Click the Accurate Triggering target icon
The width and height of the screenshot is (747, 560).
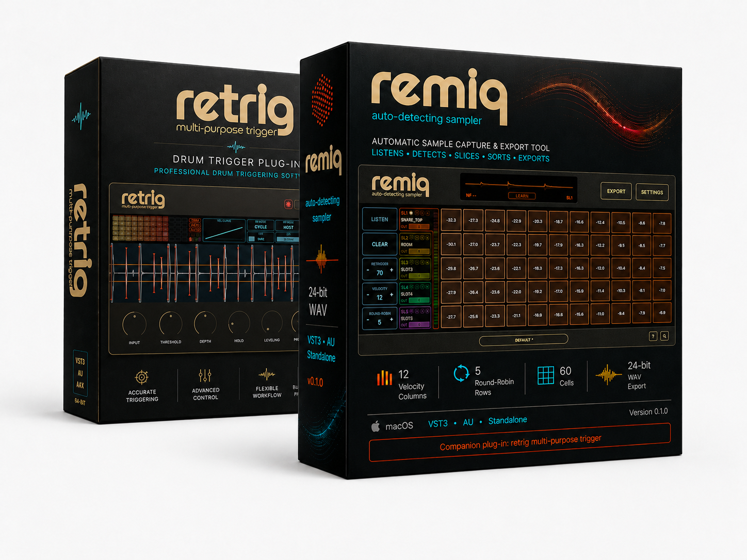click(x=141, y=377)
